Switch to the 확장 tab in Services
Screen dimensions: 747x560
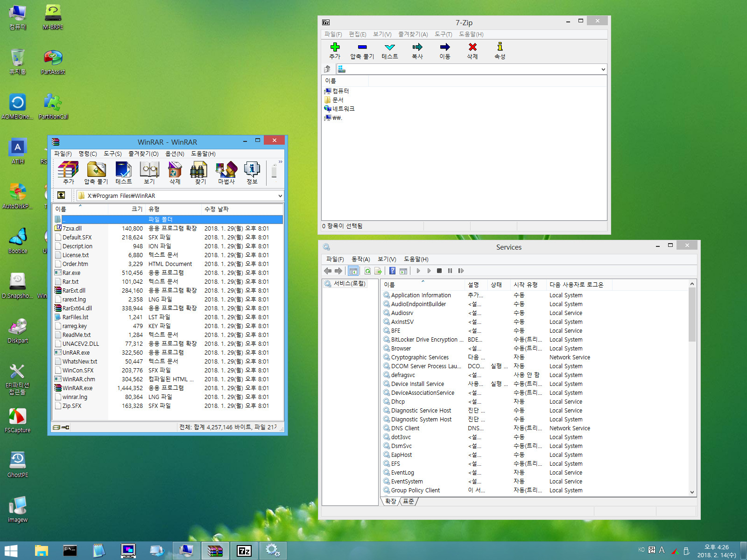tap(391, 501)
